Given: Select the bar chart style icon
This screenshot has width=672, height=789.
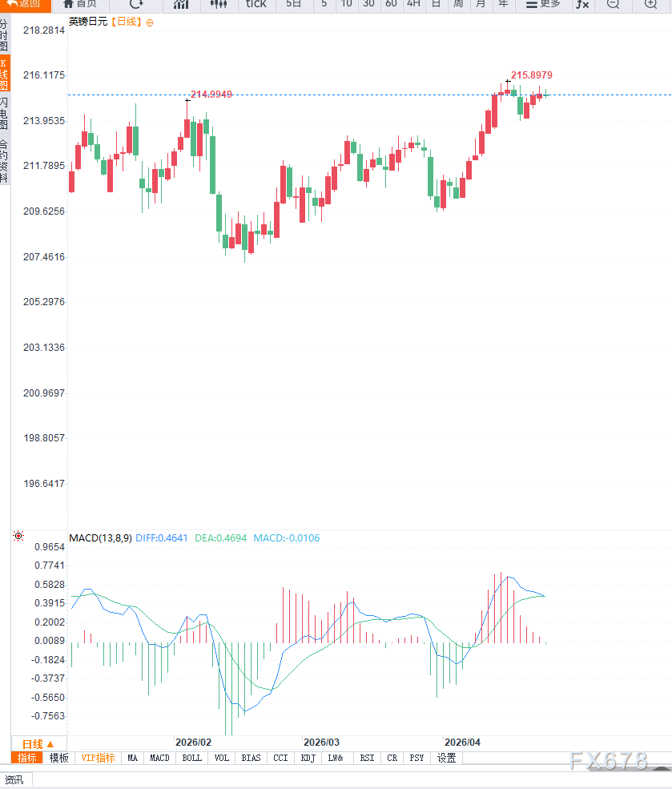Looking at the screenshot, I should click(181, 4).
